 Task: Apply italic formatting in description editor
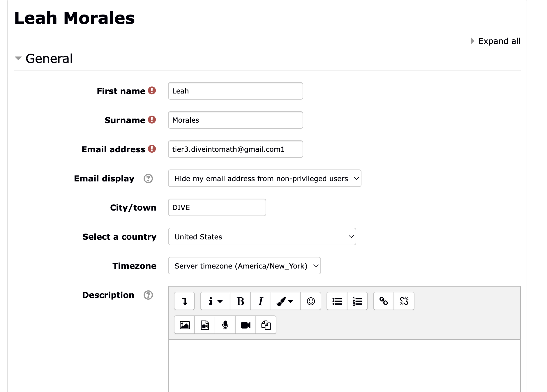tap(261, 301)
